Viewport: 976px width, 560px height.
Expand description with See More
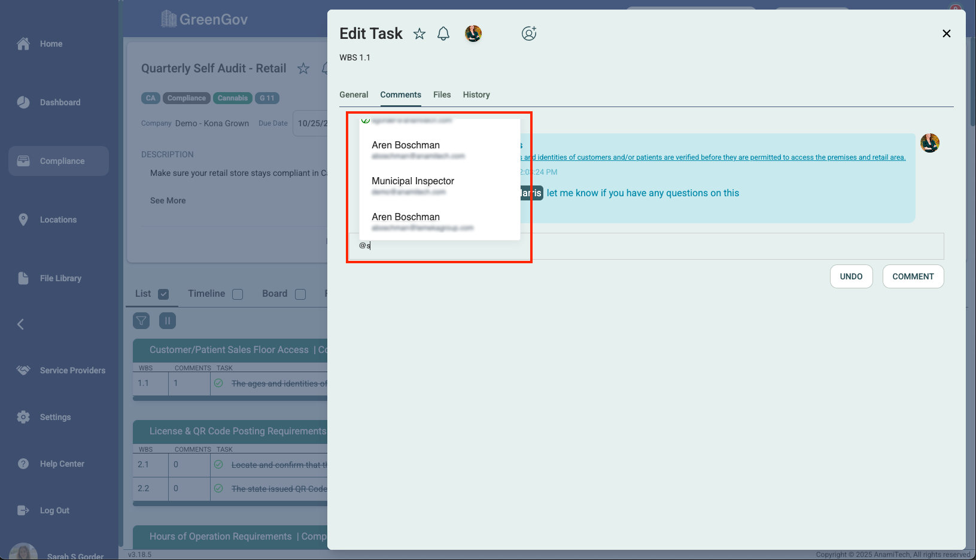pyautogui.click(x=168, y=200)
